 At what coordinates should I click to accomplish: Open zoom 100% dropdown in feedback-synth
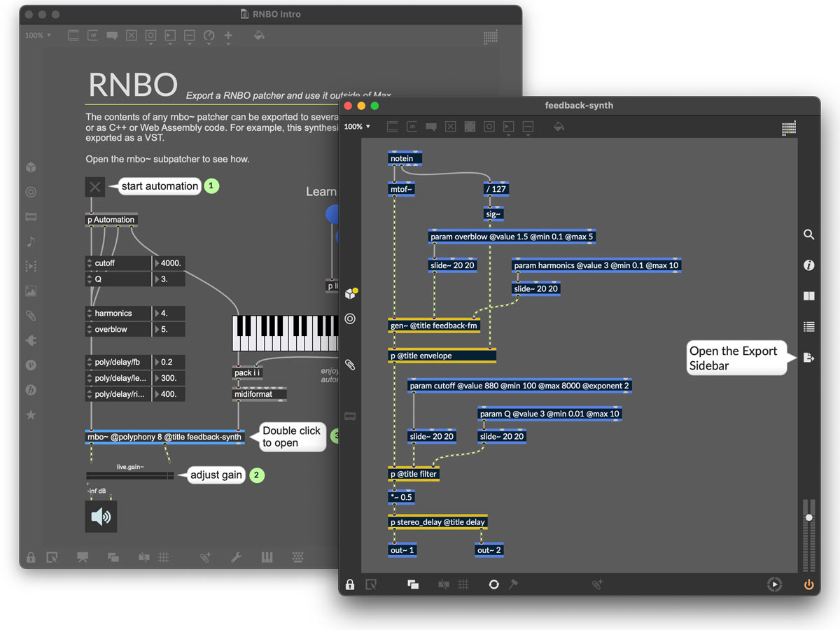[x=357, y=127]
